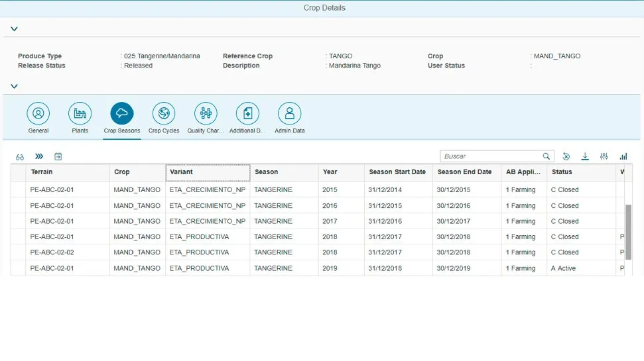Click the search magnifier icon
The height and width of the screenshot is (361, 644).
547,156
